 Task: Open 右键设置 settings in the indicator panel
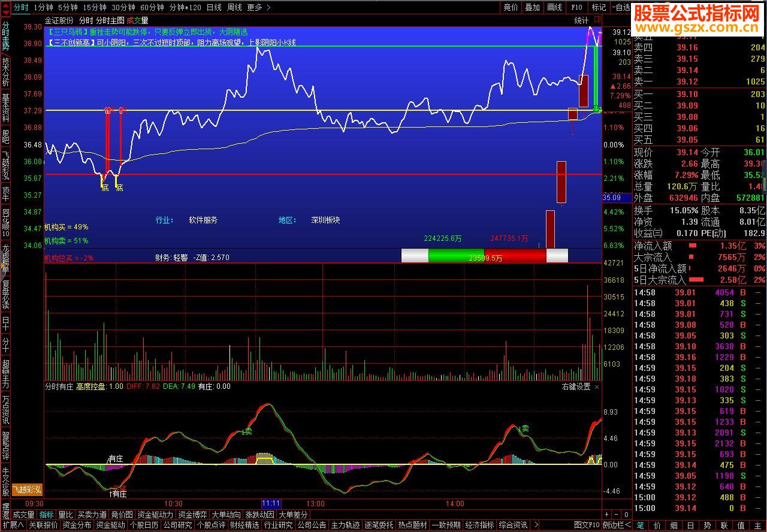click(x=576, y=387)
